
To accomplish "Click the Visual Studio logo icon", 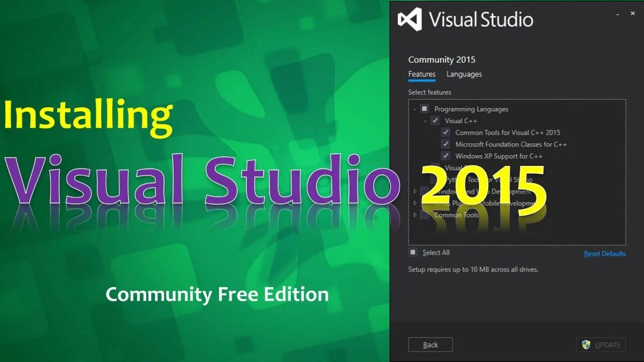I will click(410, 20).
